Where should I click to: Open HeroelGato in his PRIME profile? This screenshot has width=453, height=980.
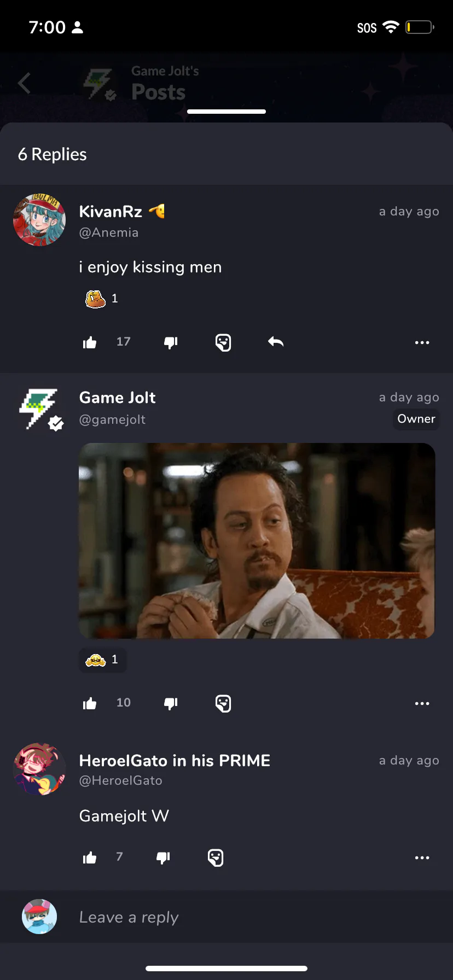pyautogui.click(x=175, y=761)
